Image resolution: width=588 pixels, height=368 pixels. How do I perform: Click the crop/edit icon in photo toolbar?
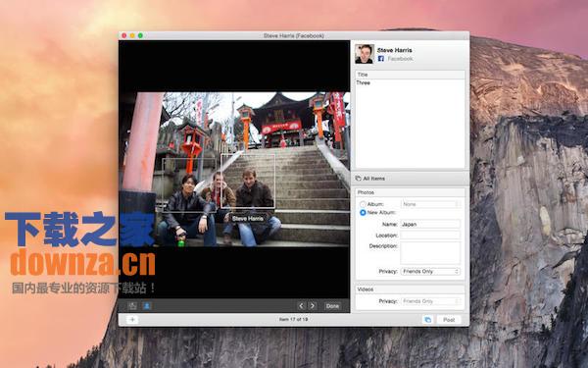click(x=132, y=305)
